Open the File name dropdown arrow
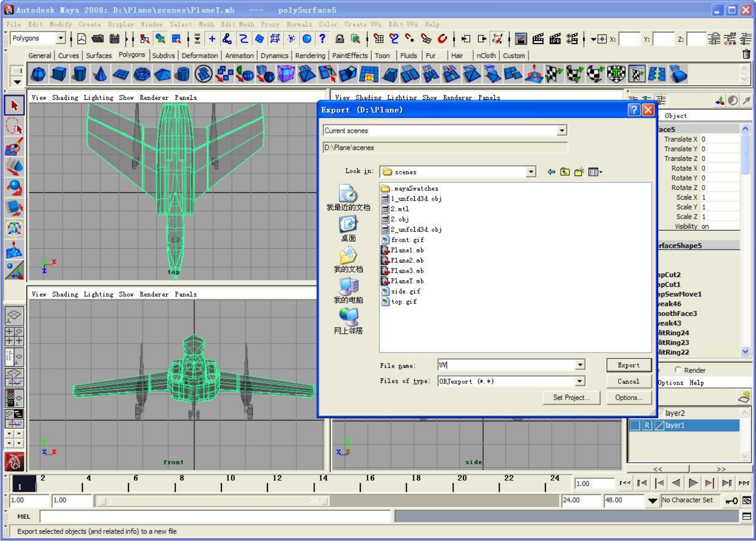 click(x=580, y=365)
